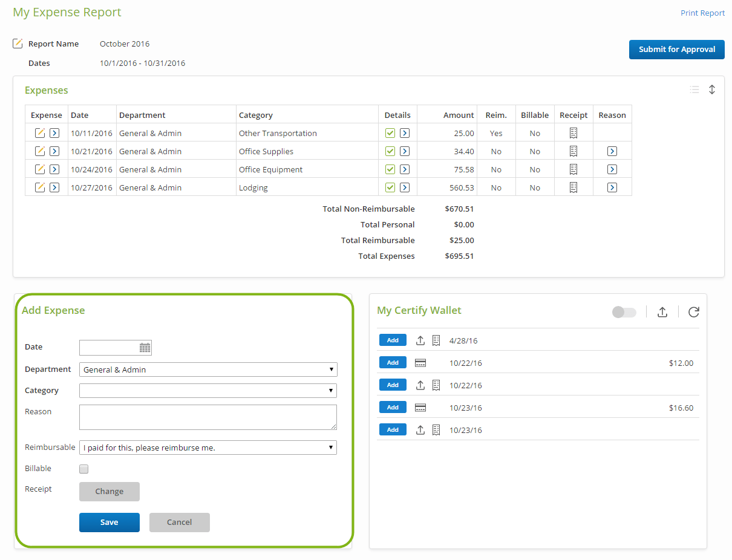Viewport: 732px width, 560px height.
Task: Open calendar picker for Date field
Action: 145,348
